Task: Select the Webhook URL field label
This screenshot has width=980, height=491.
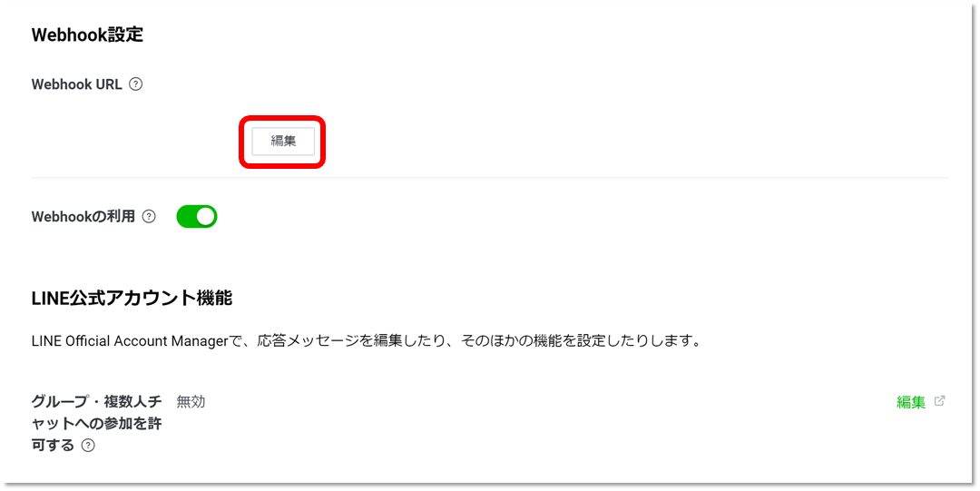Action: (x=77, y=83)
